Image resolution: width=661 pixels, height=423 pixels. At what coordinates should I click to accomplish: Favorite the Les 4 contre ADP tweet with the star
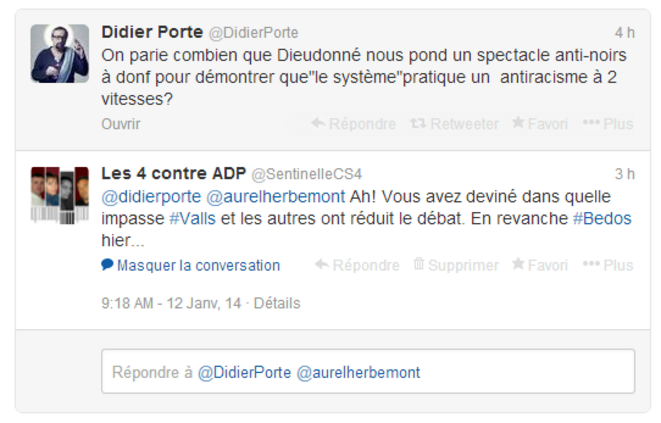(x=518, y=264)
